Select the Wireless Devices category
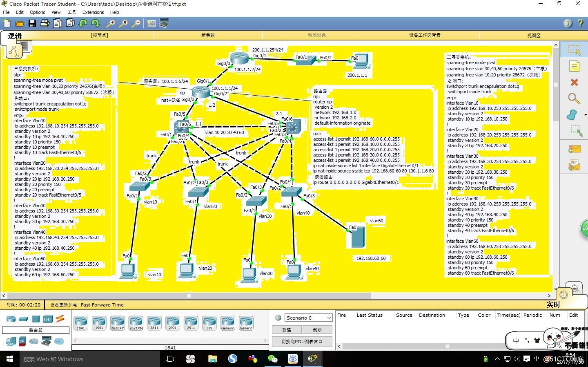This screenshot has height=367, width=588. click(x=48, y=319)
